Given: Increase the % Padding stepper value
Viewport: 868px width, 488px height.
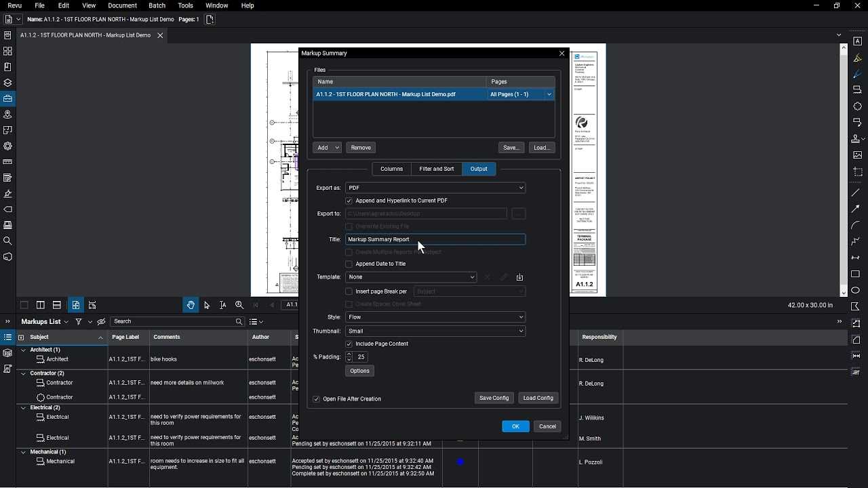Looking at the screenshot, I should point(349,354).
